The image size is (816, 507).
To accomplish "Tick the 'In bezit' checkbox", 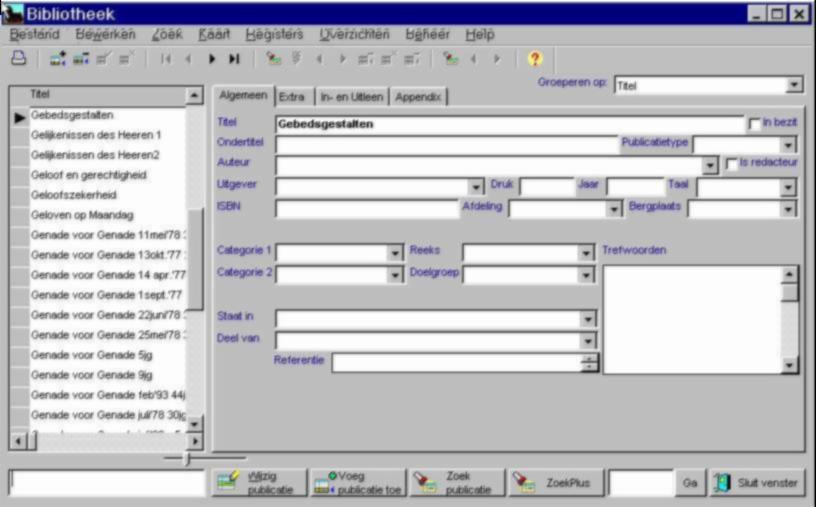I will [x=755, y=123].
